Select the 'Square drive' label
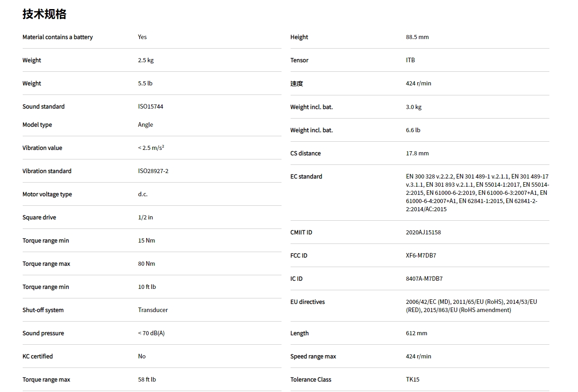The height and width of the screenshot is (392, 578). point(40,218)
